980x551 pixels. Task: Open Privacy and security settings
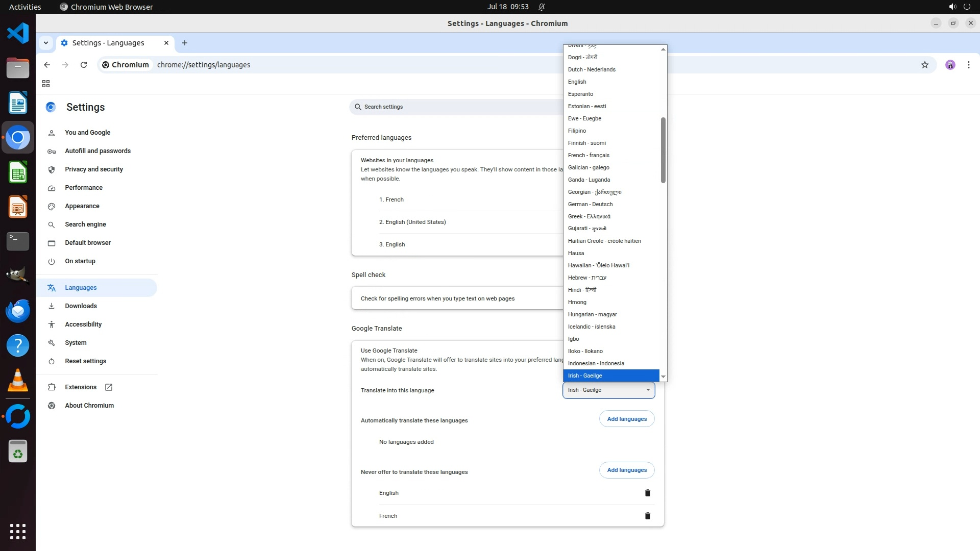click(94, 169)
